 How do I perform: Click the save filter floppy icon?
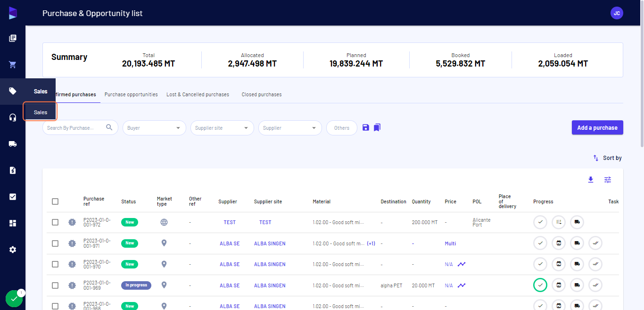tap(366, 127)
